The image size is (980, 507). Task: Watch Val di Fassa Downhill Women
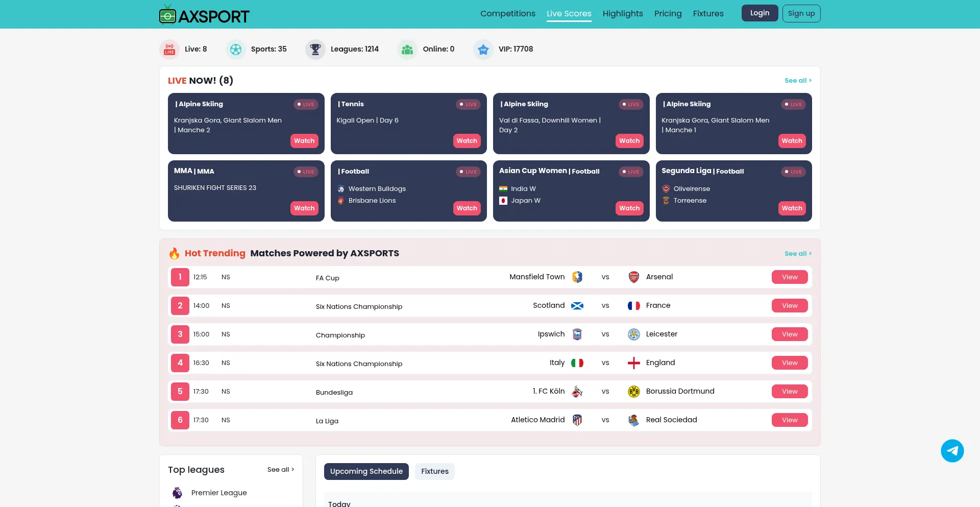tap(629, 141)
